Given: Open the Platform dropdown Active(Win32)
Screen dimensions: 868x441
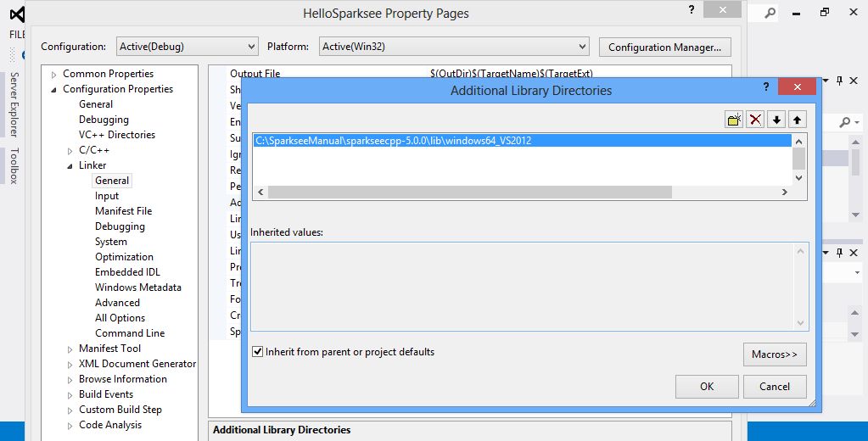Looking at the screenshot, I should 453,47.
